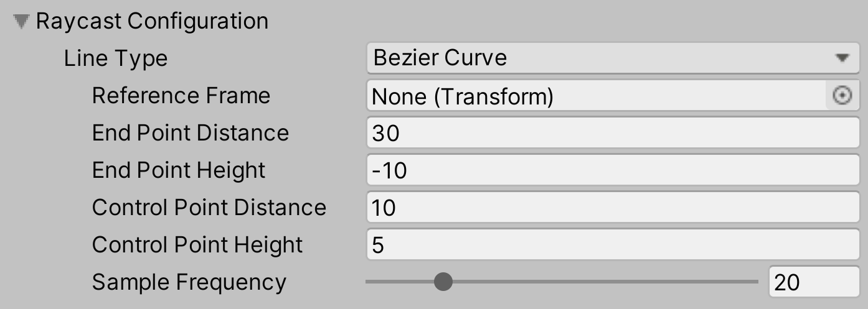Viewport: 868px width, 309px height.
Task: Click the Reference Frame property label
Action: (x=181, y=96)
